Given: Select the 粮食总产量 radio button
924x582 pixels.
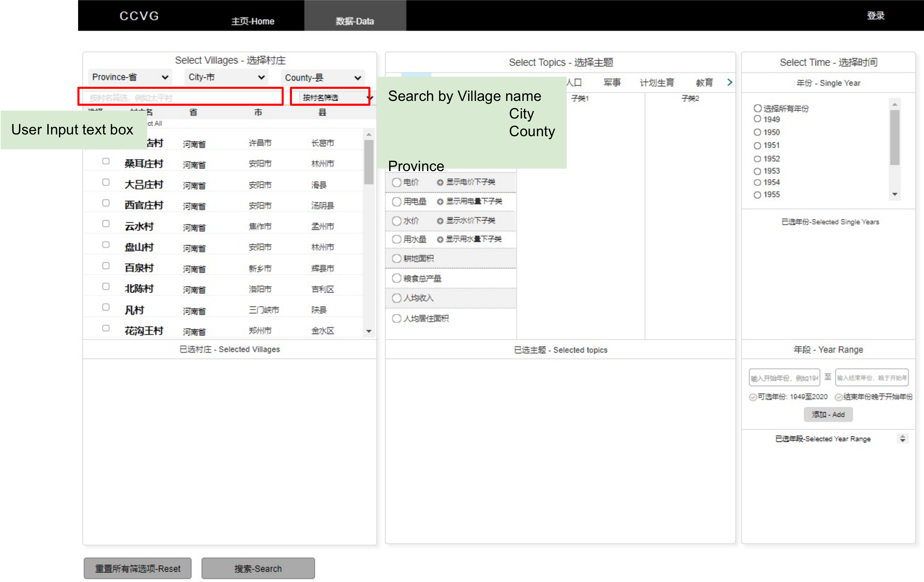Looking at the screenshot, I should [396, 278].
